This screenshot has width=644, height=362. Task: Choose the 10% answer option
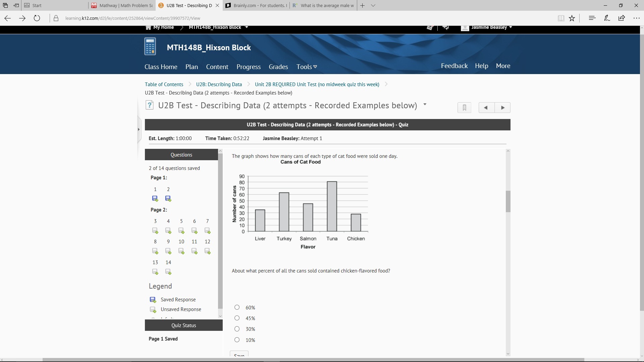click(x=237, y=340)
